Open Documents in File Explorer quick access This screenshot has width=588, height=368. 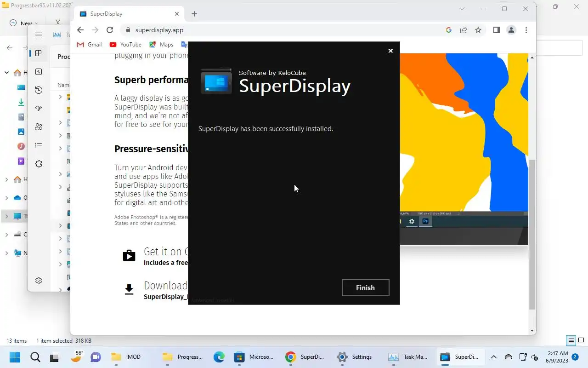pyautogui.click(x=21, y=117)
